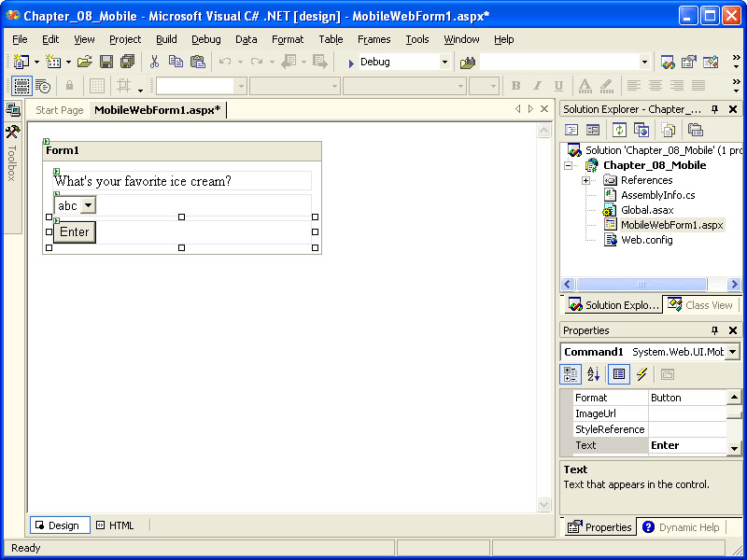Open the Format menu

[288, 39]
